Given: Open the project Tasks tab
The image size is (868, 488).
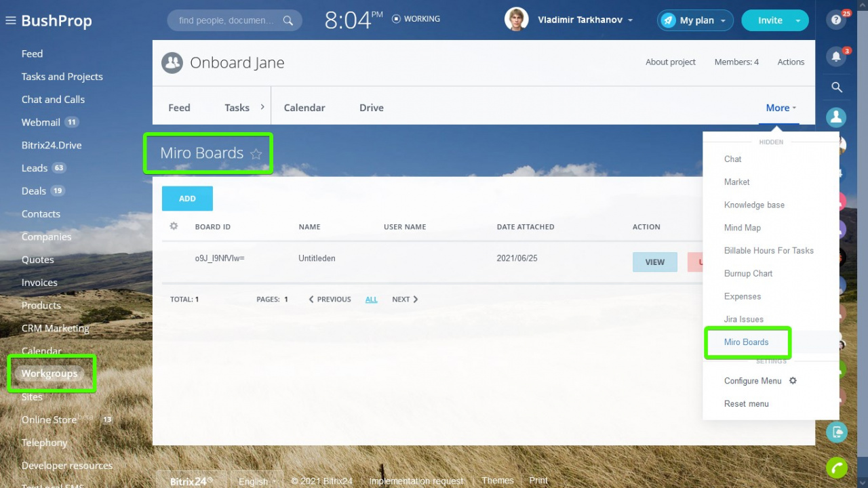Looking at the screenshot, I should tap(237, 108).
